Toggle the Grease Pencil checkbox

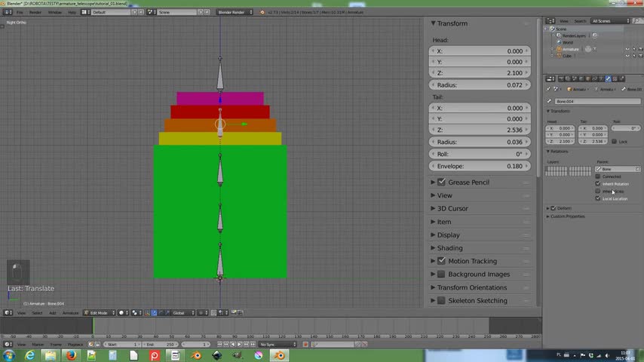(441, 182)
